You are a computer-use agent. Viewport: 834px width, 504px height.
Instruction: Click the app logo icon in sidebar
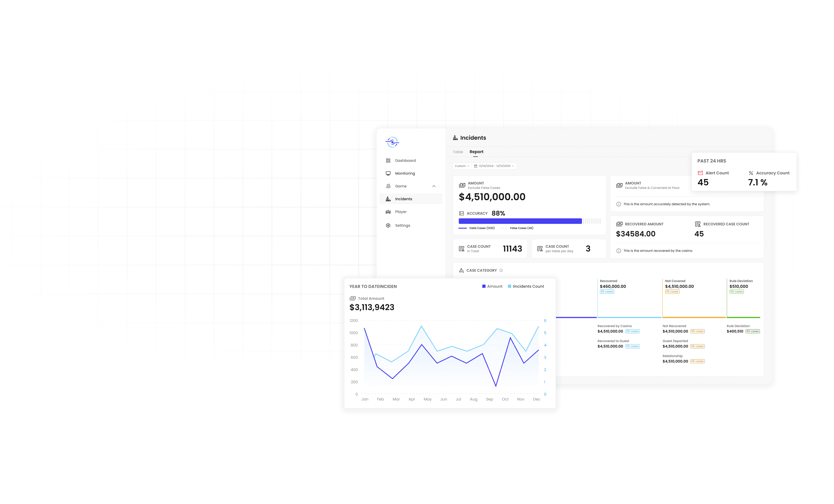click(392, 142)
